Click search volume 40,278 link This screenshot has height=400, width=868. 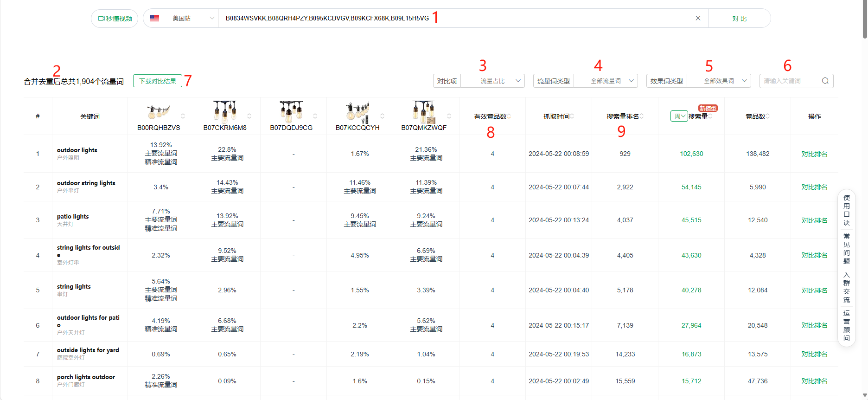point(691,290)
